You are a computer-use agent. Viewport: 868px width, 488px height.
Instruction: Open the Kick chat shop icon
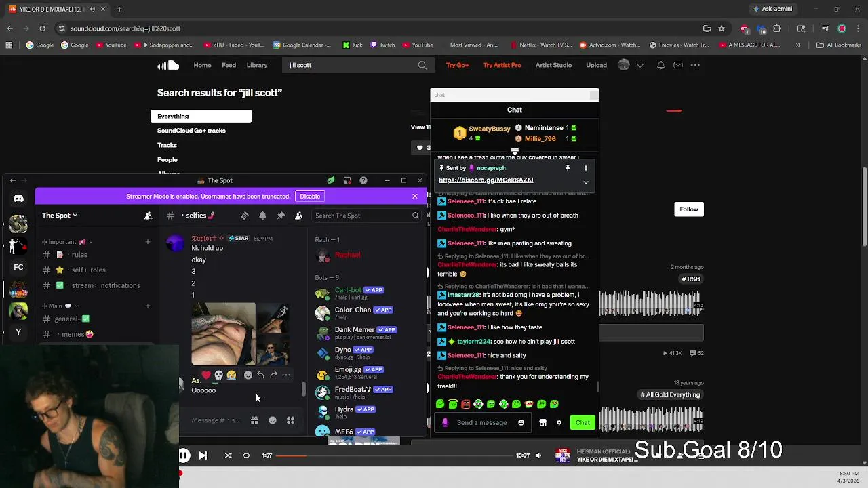542,422
